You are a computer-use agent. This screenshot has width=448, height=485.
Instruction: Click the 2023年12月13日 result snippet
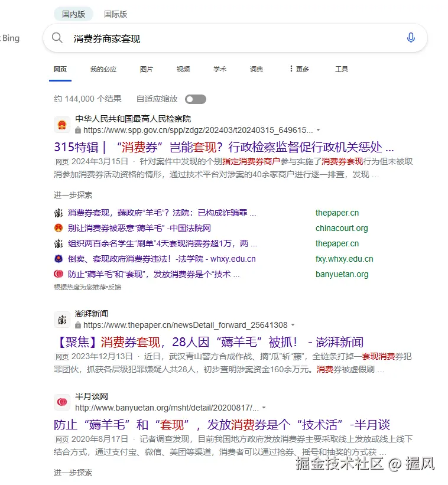tap(233, 363)
